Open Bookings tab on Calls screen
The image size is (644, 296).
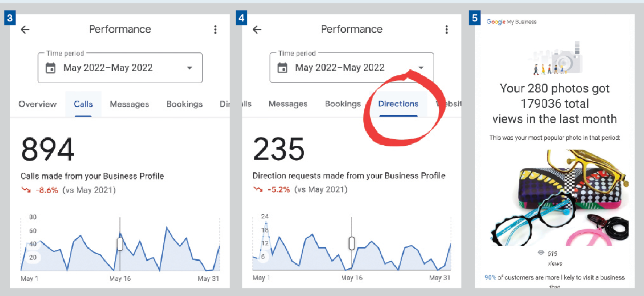pyautogui.click(x=185, y=104)
